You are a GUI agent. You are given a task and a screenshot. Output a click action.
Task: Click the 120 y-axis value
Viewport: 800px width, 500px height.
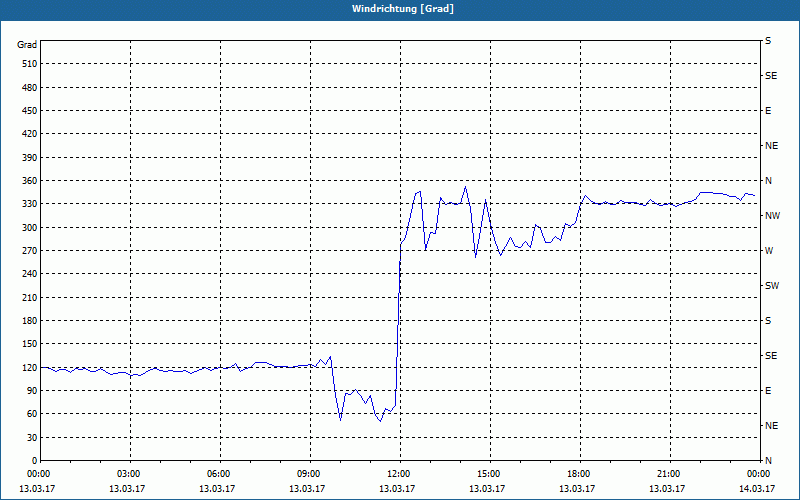(x=30, y=367)
